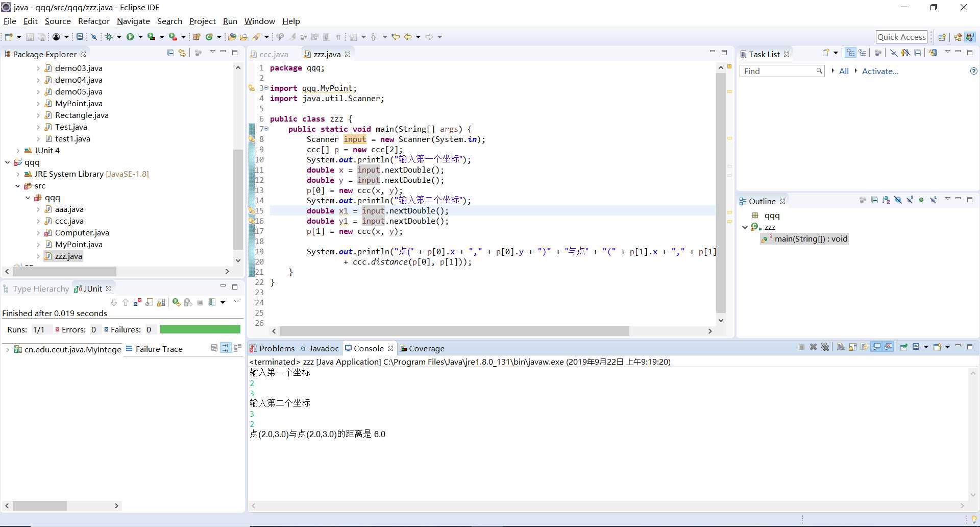Screen dimensions: 980x527
Task: Click Open Perspective icon
Action: click(942, 37)
